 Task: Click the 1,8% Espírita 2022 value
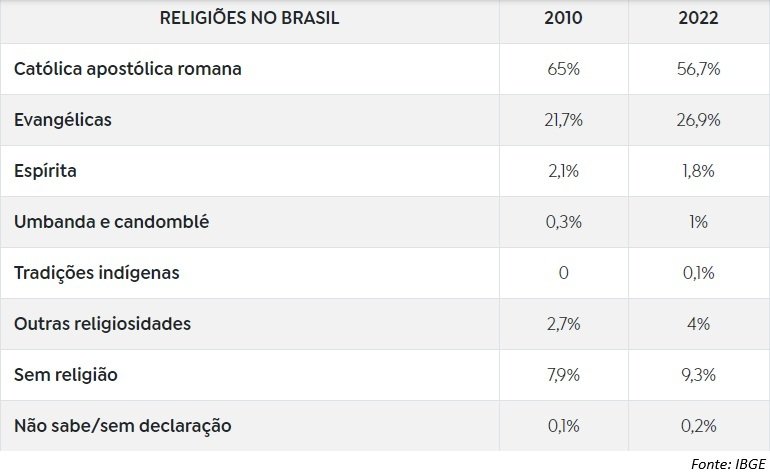[x=698, y=171]
